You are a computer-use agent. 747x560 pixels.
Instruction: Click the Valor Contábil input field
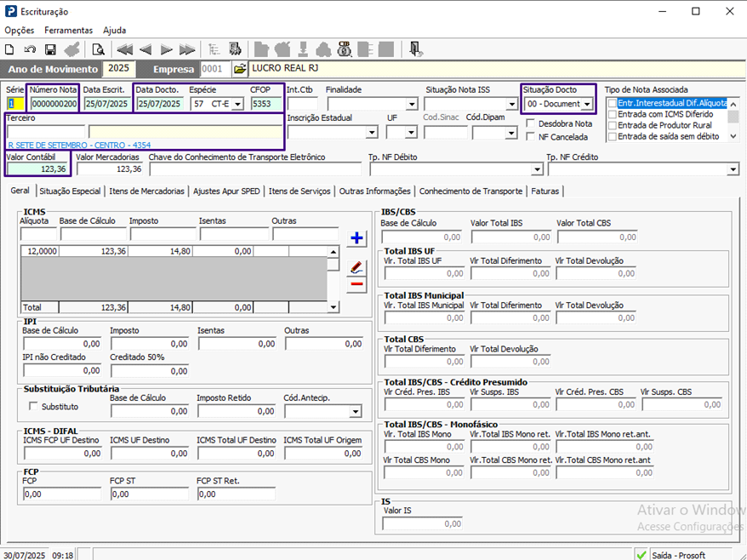[x=37, y=169]
